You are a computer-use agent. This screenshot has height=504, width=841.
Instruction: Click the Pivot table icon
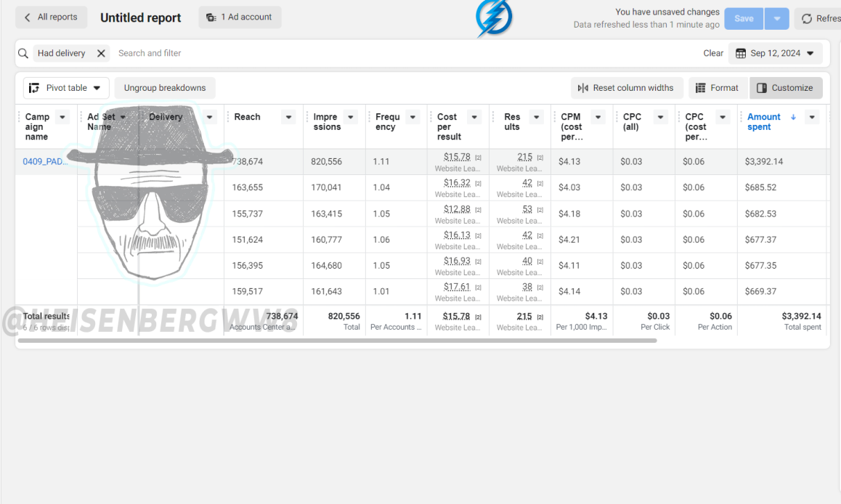coord(34,88)
